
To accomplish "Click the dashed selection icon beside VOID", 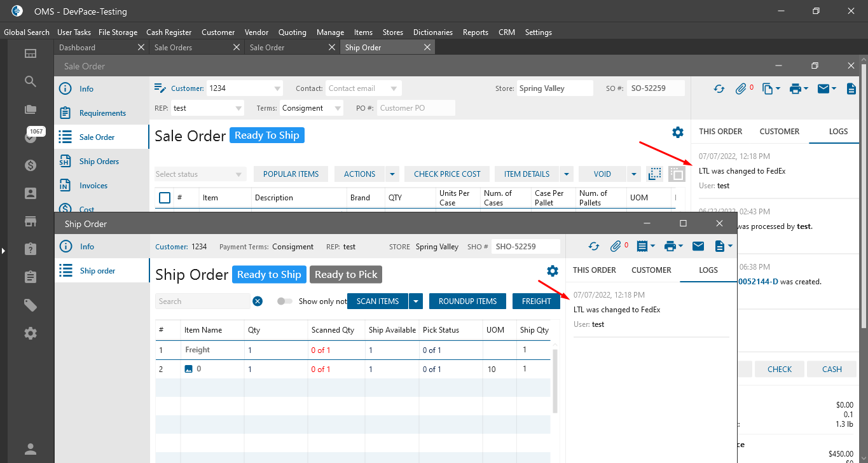I will tap(655, 174).
